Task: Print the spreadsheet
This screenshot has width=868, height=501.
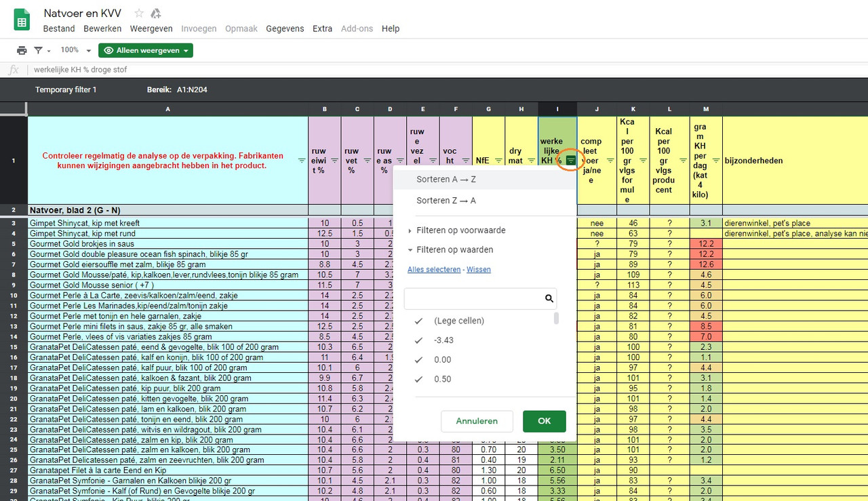Action: (22, 50)
